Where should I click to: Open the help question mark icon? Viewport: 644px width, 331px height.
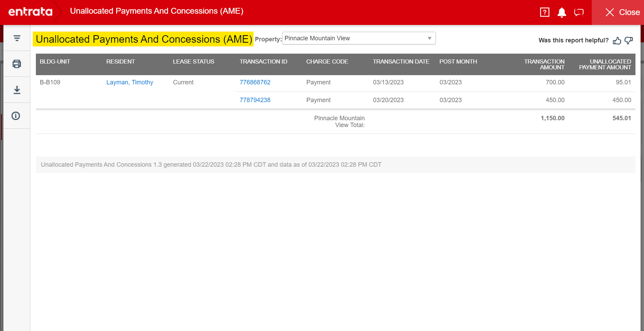[x=545, y=12]
